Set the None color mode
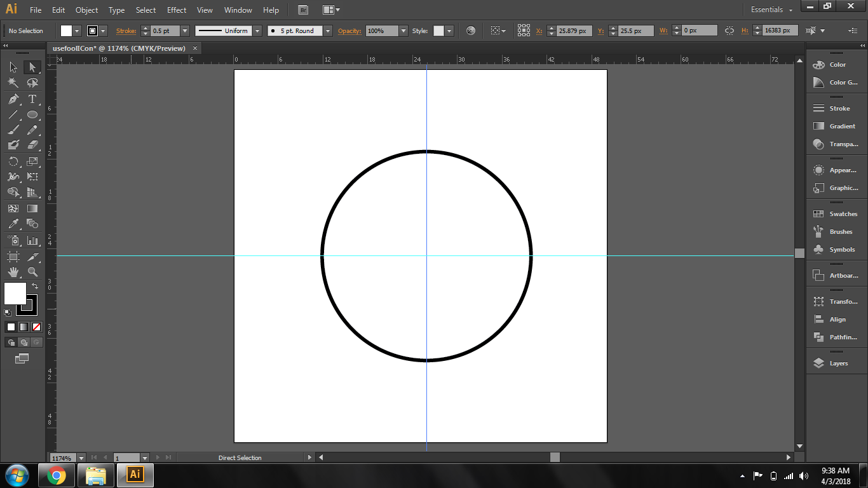The width and height of the screenshot is (868, 488). [36, 327]
